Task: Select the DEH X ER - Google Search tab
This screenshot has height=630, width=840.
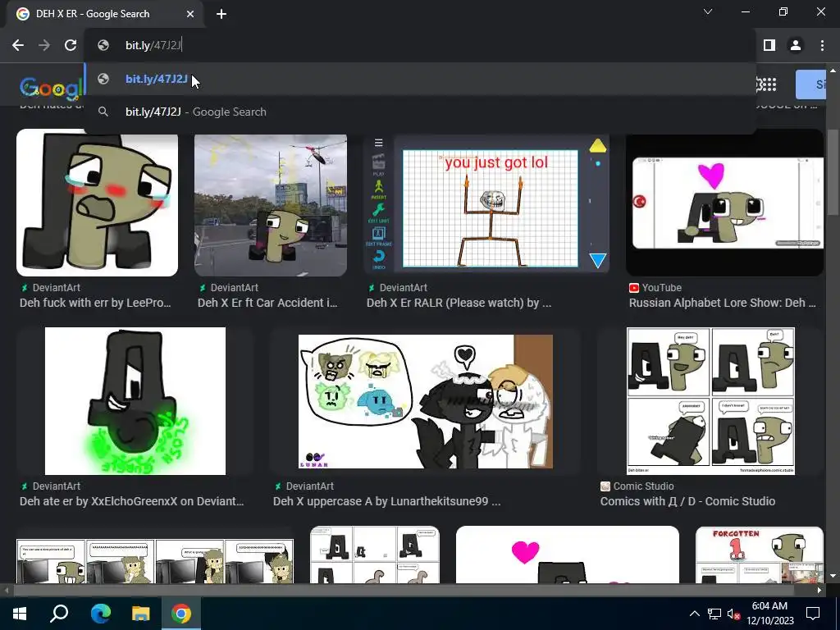Action: point(105,14)
